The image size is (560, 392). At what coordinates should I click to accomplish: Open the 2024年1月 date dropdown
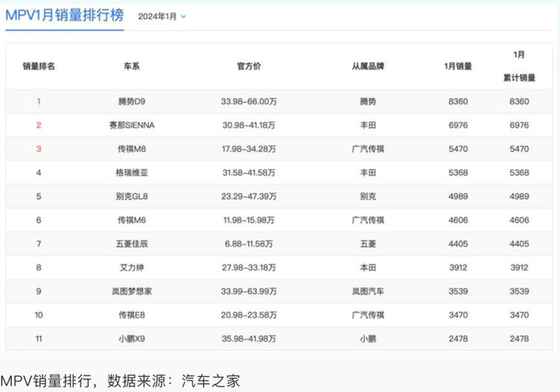pos(162,17)
